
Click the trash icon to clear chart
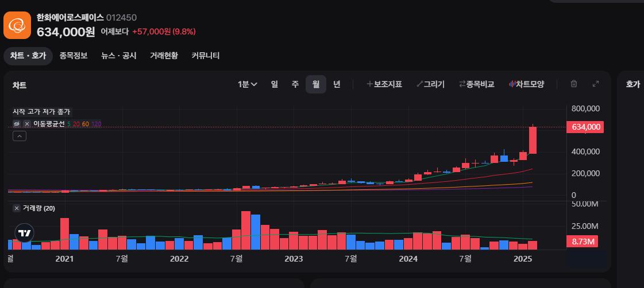click(x=573, y=84)
